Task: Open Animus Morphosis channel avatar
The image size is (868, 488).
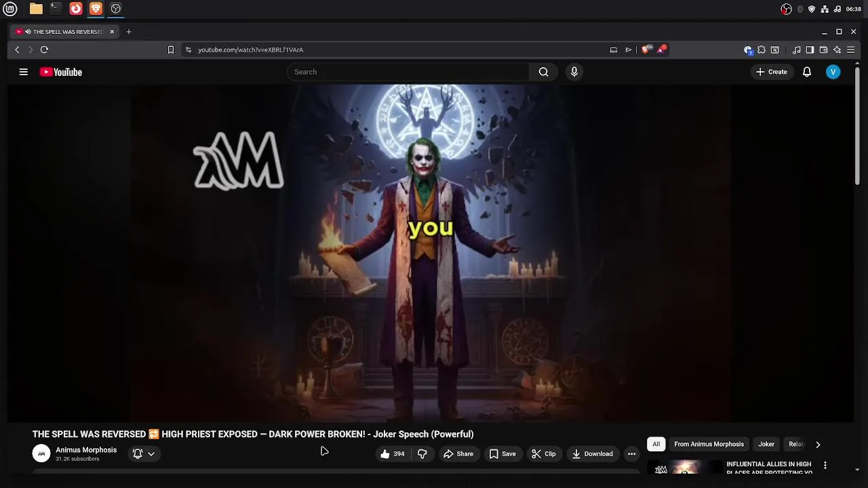Action: pyautogui.click(x=41, y=453)
